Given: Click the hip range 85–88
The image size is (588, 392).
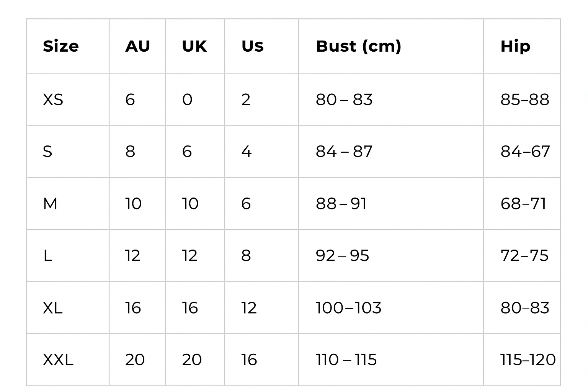Looking at the screenshot, I should [x=524, y=100].
